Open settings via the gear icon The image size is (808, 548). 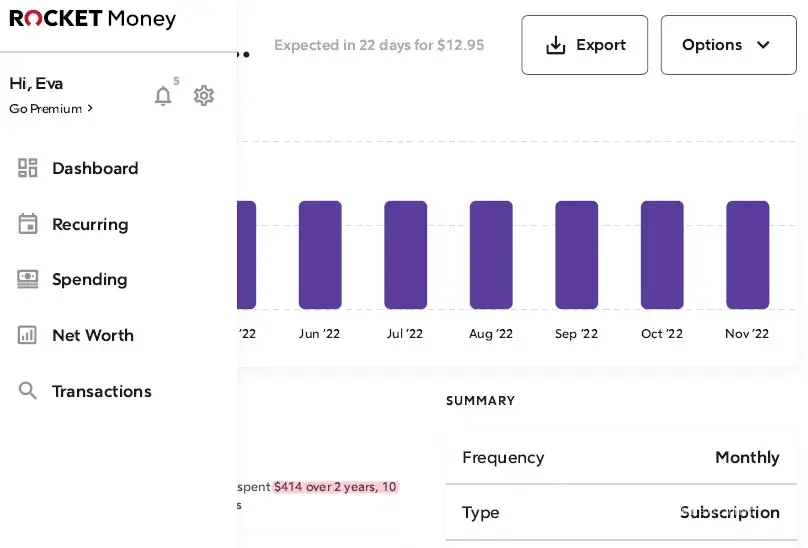pyautogui.click(x=204, y=96)
